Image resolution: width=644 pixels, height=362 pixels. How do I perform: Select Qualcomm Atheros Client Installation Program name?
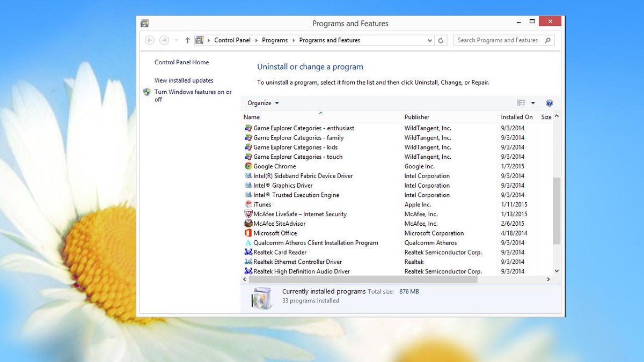[316, 243]
